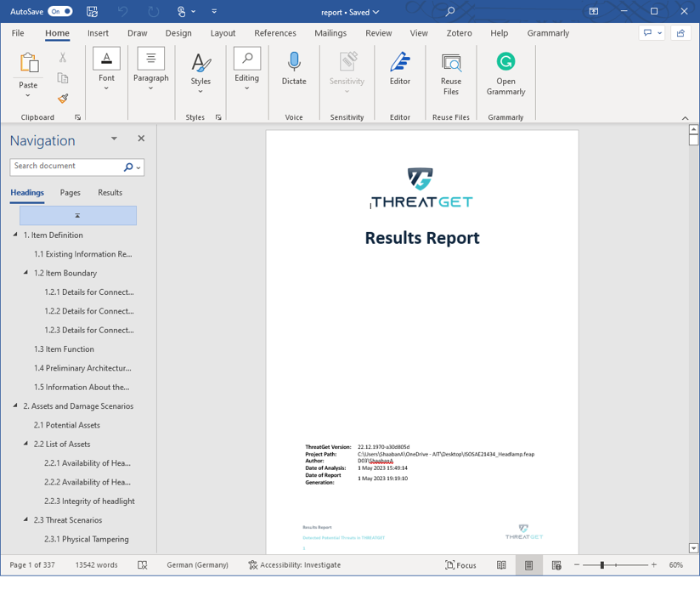This screenshot has height=612, width=700.
Task: Expand the Paste options dropdown arrow
Action: tap(28, 96)
